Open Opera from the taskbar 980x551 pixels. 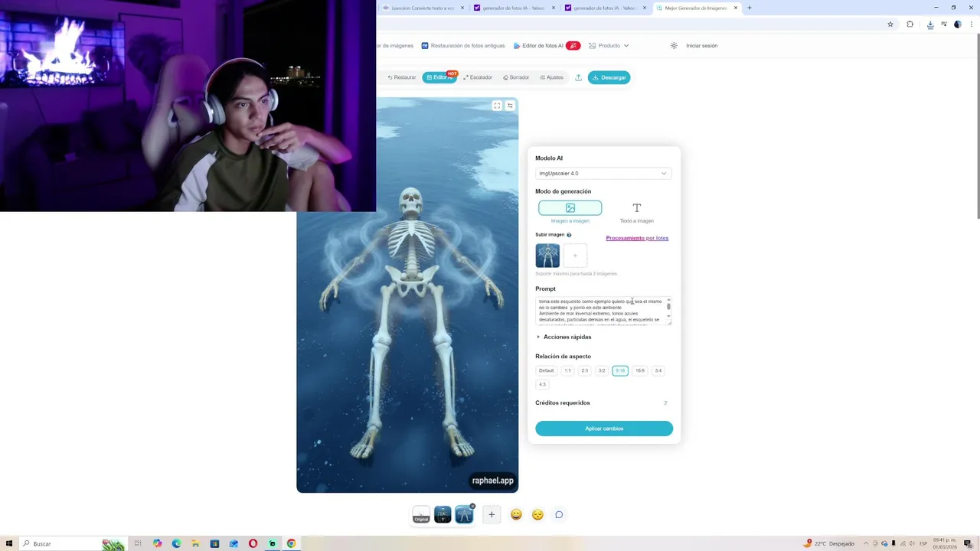coord(253,543)
